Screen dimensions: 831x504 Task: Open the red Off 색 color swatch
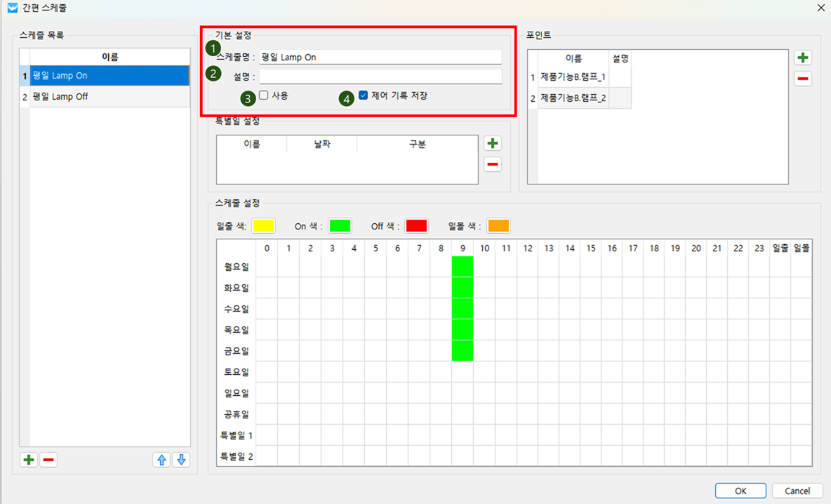416,226
